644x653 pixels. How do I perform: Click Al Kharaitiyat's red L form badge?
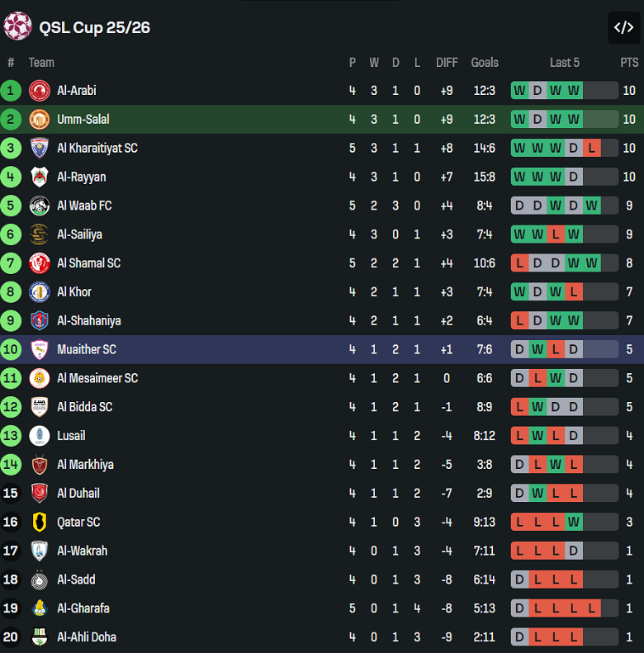(x=591, y=149)
